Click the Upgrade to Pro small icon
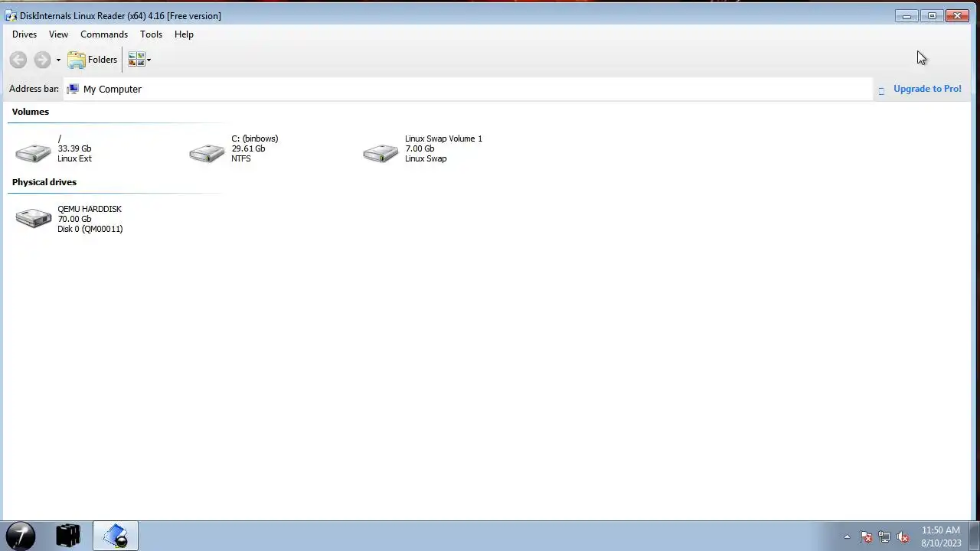Viewport: 980px width, 551px height. 881,91
